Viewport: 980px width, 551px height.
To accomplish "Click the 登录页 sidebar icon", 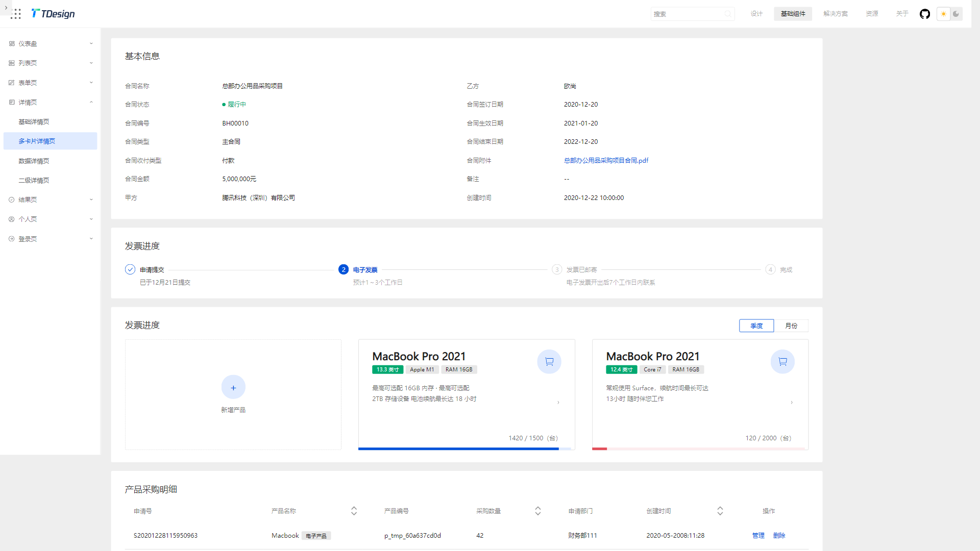I will click(x=12, y=239).
